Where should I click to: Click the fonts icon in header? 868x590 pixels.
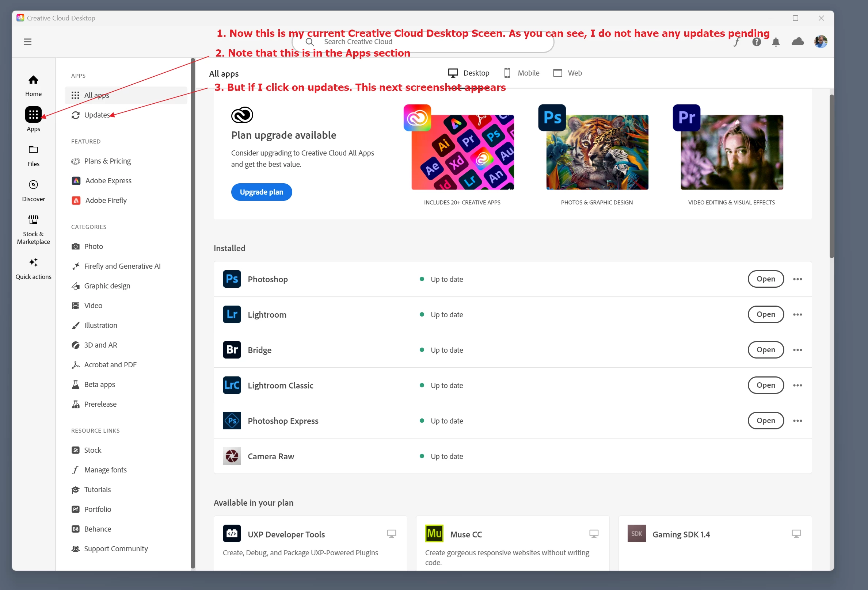[736, 42]
